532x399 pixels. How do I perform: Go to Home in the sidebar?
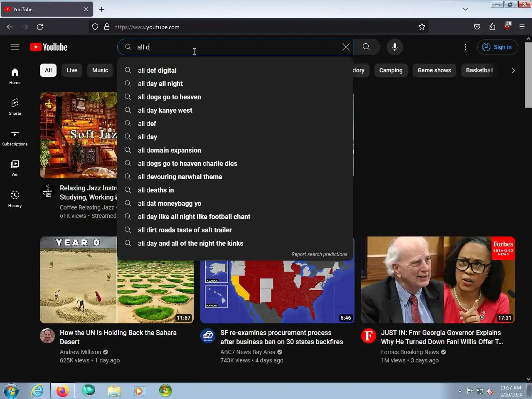point(15,76)
